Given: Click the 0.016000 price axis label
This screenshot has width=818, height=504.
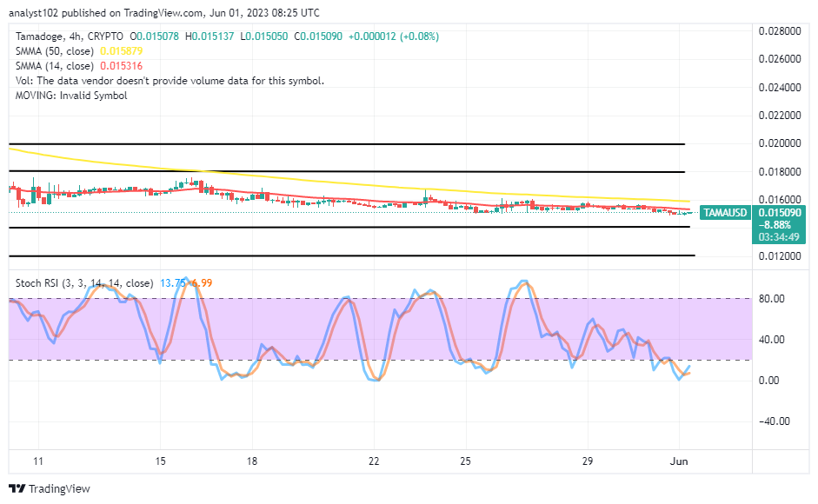Looking at the screenshot, I should [780, 199].
